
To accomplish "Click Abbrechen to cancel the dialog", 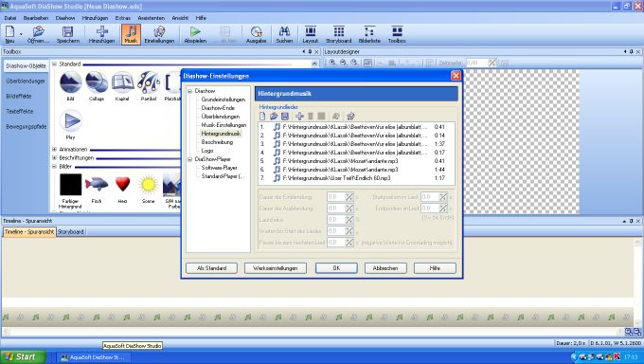I will coord(385,268).
